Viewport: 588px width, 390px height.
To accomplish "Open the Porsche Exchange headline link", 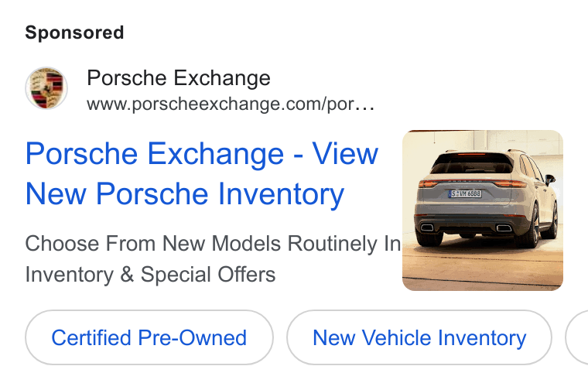I will pos(202,173).
